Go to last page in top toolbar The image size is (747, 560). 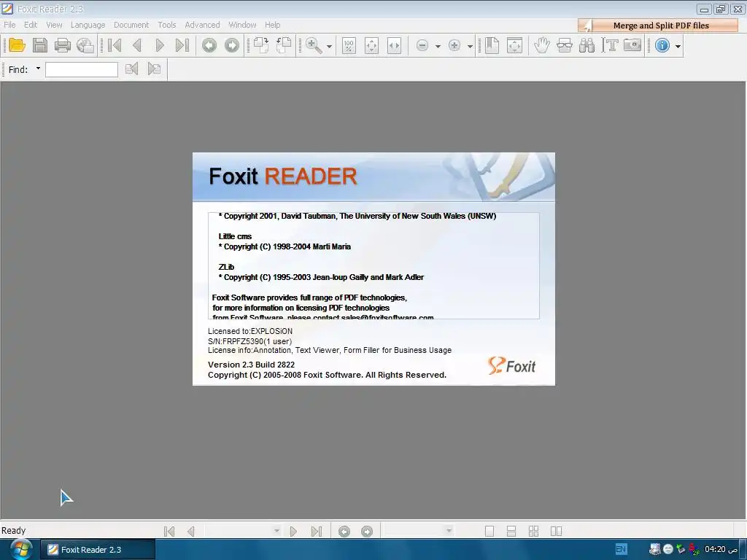[x=182, y=45]
